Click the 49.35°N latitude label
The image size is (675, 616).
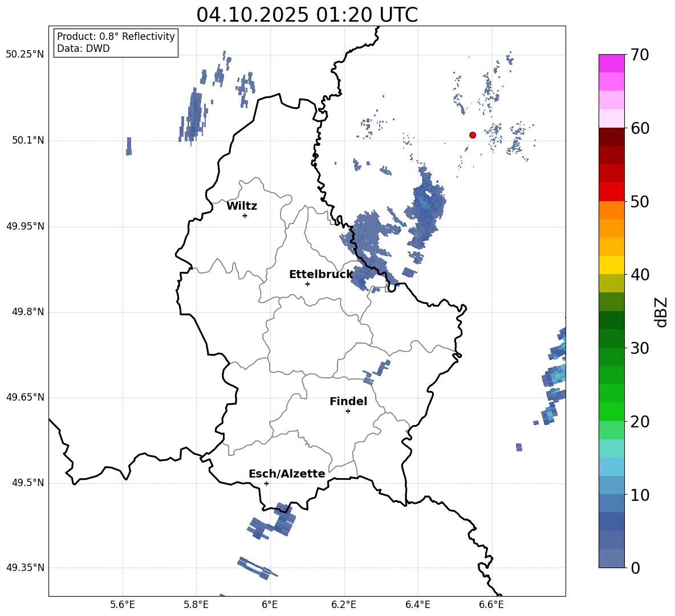25,568
